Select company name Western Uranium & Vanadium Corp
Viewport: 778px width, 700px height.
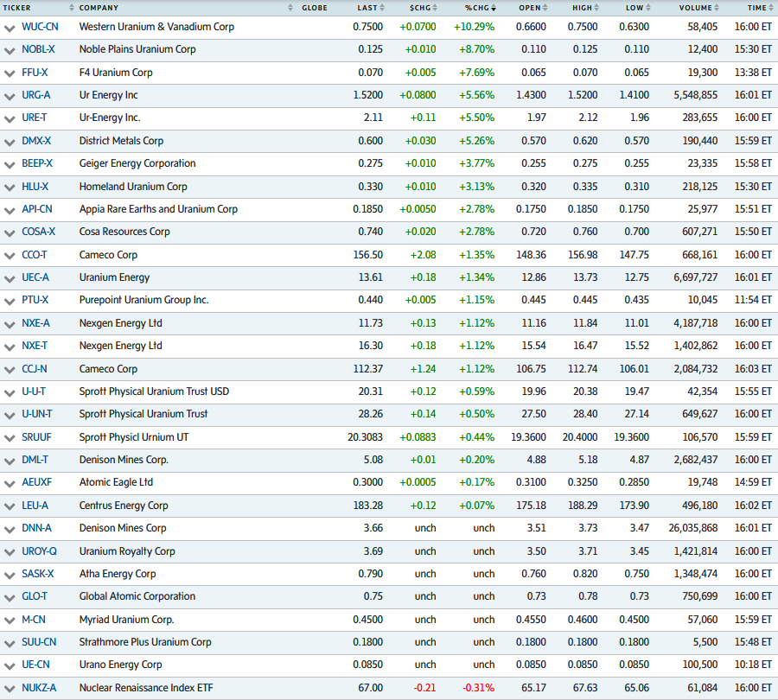coord(156,27)
